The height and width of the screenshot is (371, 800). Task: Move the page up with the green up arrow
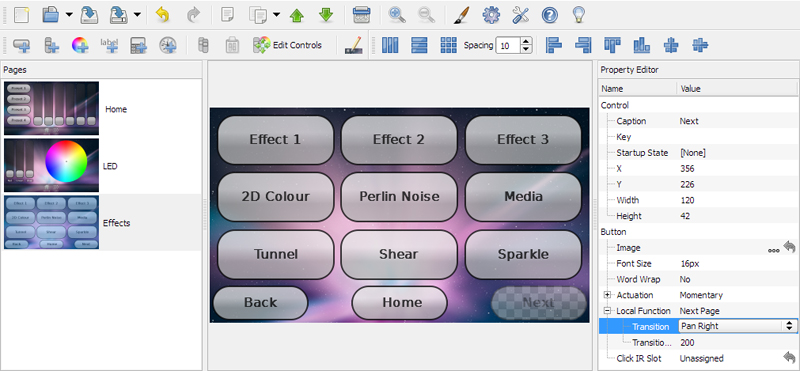point(296,15)
